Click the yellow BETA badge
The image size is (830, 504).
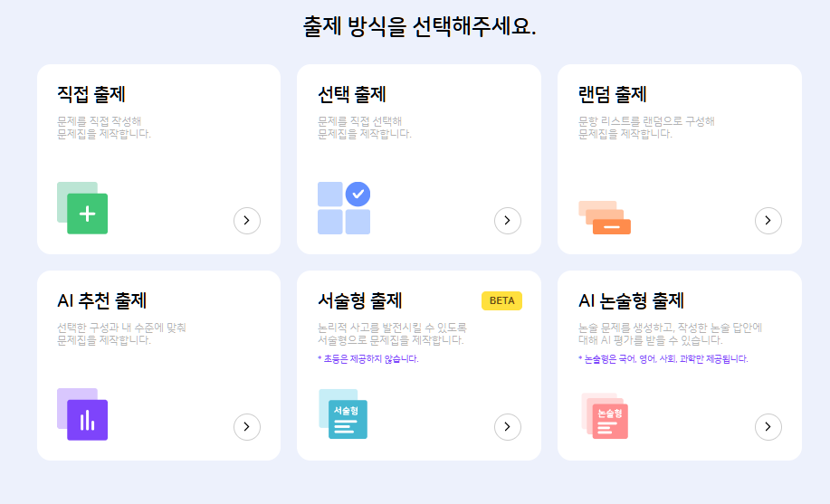coord(501,300)
